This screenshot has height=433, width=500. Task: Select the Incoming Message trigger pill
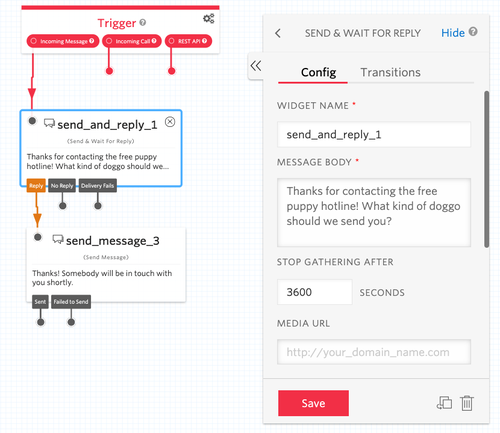[63, 41]
